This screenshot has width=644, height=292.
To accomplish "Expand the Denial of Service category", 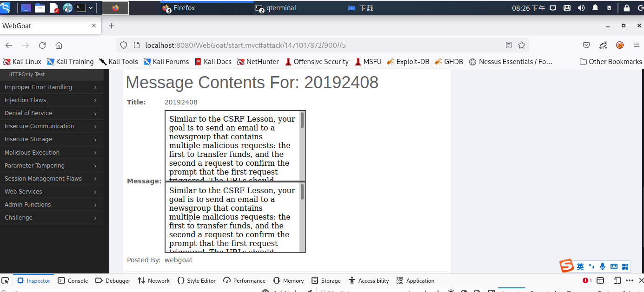I will tap(52, 113).
